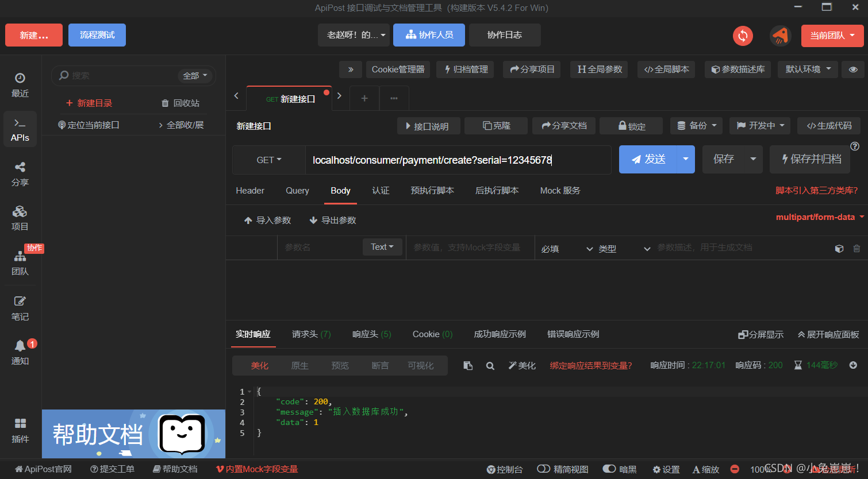Toggle 暗黑 dark mode switch

(x=620, y=469)
